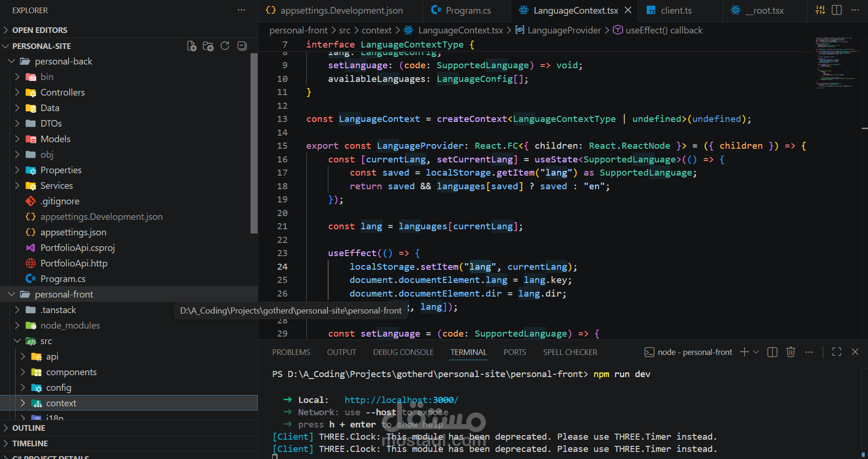Open Program.cs editor tab
Viewport: 868px width, 459px height.
(x=467, y=10)
